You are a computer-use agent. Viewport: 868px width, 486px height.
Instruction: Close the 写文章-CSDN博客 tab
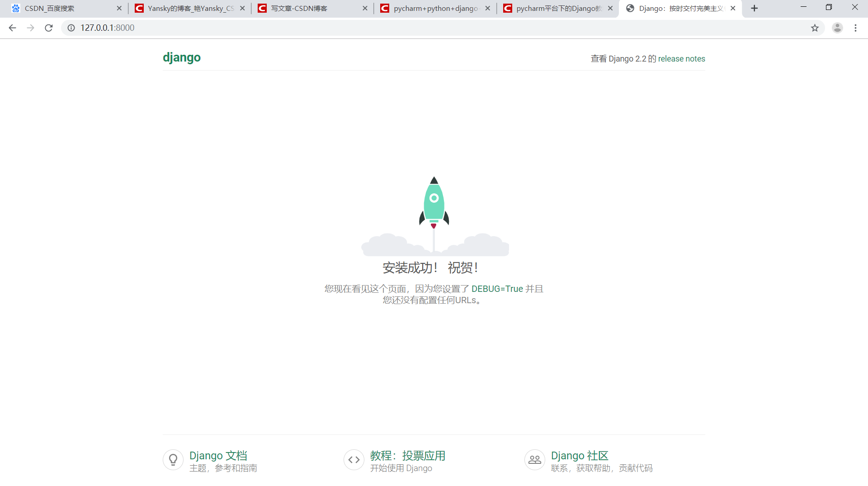pyautogui.click(x=365, y=8)
